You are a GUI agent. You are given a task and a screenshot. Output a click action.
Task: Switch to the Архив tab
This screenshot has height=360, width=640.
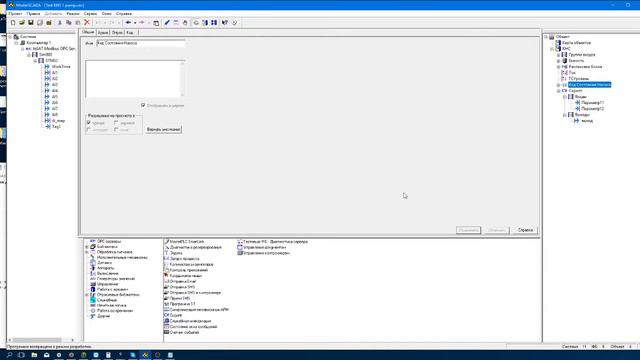(x=103, y=32)
